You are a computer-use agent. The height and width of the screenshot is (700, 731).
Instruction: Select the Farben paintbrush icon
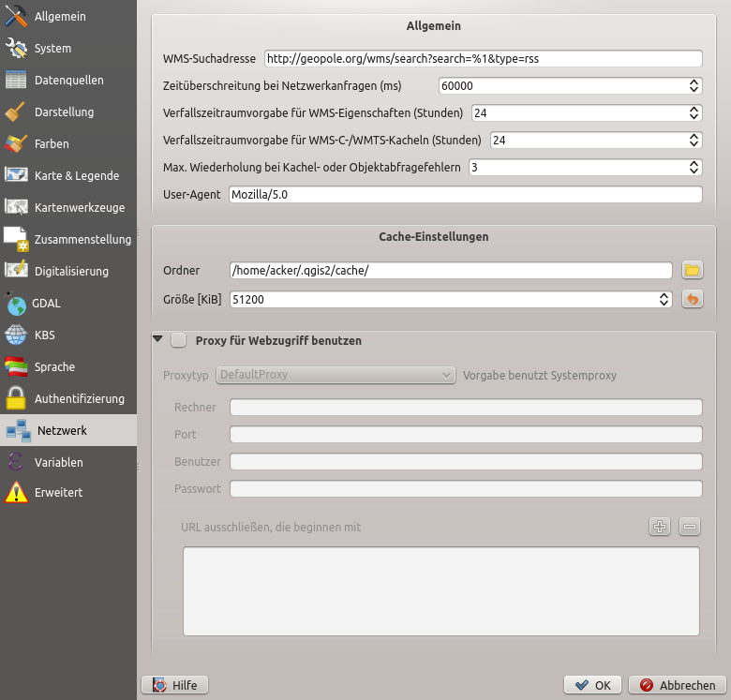[x=16, y=144]
